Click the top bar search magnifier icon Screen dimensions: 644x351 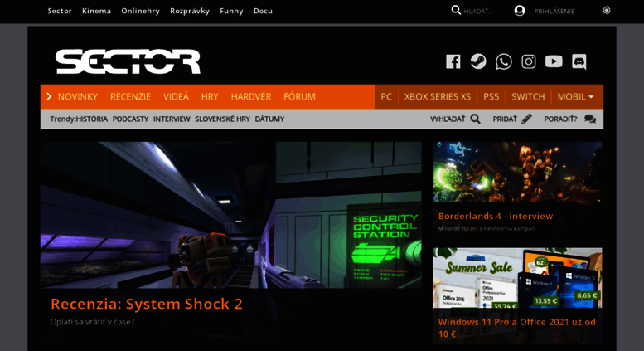pos(456,10)
